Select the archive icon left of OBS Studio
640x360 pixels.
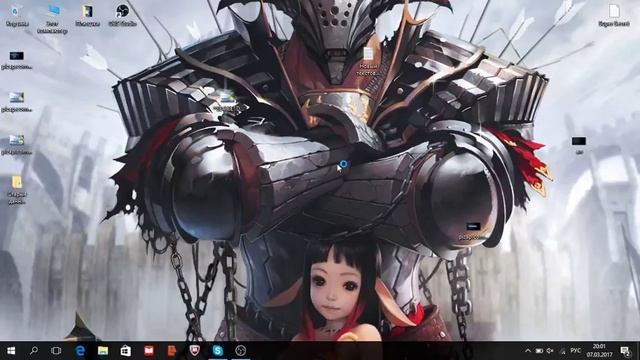point(87,16)
